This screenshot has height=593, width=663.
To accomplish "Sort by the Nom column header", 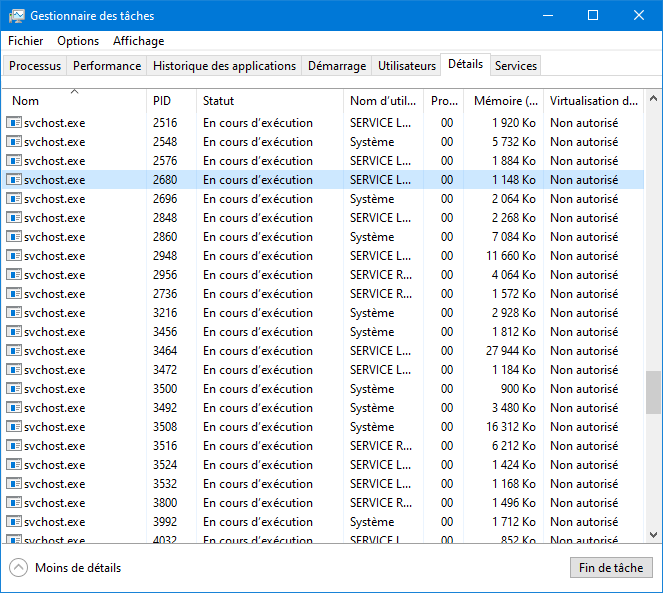I will click(x=74, y=101).
